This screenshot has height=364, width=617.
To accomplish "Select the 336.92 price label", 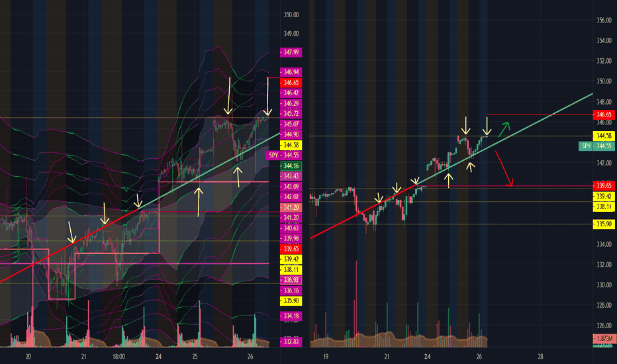I will (291, 280).
